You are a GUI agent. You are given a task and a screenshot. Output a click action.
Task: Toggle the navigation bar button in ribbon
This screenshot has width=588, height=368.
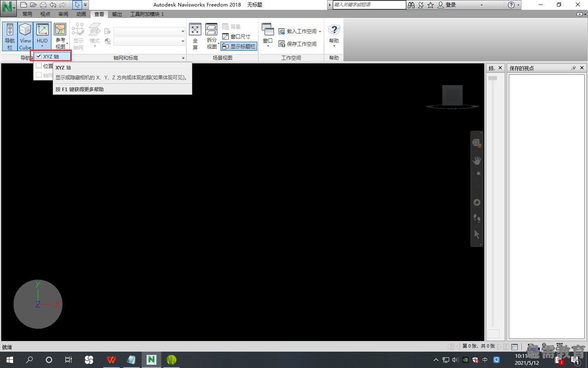(x=10, y=36)
